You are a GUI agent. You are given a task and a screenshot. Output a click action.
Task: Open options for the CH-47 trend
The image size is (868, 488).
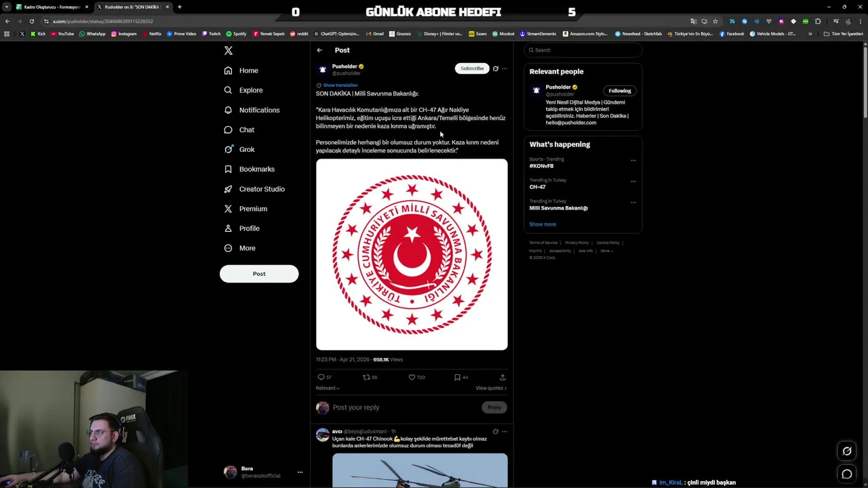[633, 182]
